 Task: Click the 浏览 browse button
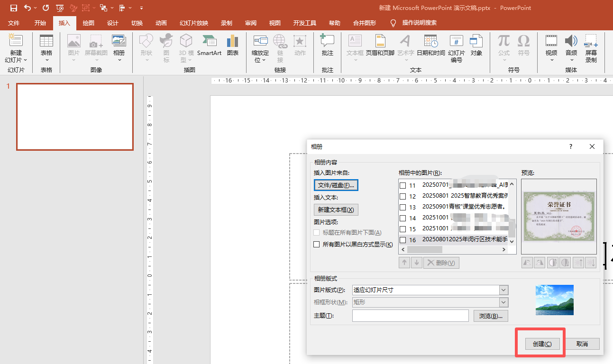point(491,316)
